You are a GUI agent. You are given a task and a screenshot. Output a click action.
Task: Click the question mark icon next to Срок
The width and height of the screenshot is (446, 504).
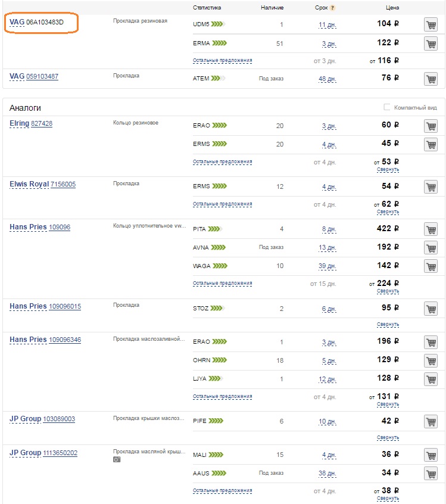tap(333, 8)
